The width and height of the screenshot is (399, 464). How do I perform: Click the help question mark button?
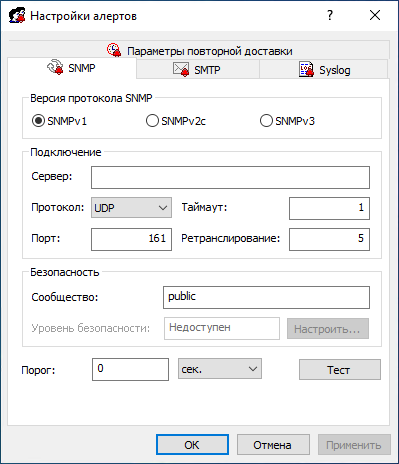330,15
